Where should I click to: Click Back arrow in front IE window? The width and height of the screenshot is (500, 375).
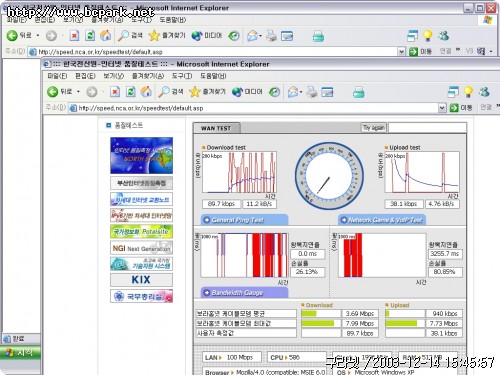tap(52, 92)
